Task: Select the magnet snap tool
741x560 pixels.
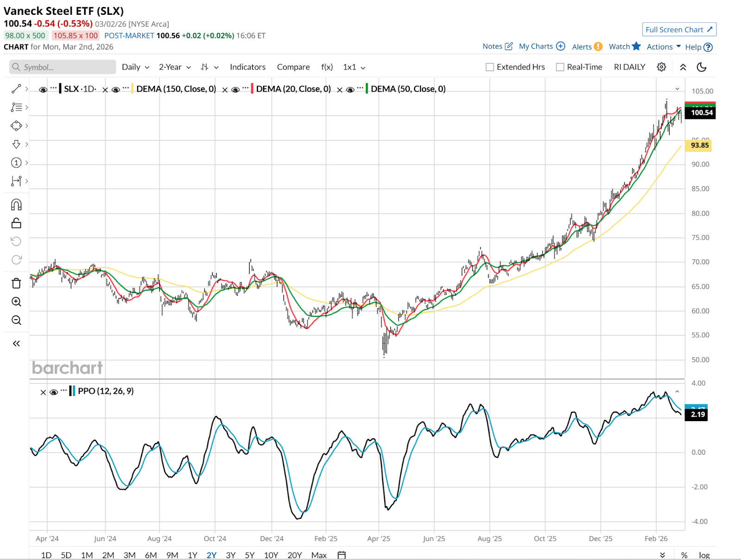Action: [16, 205]
